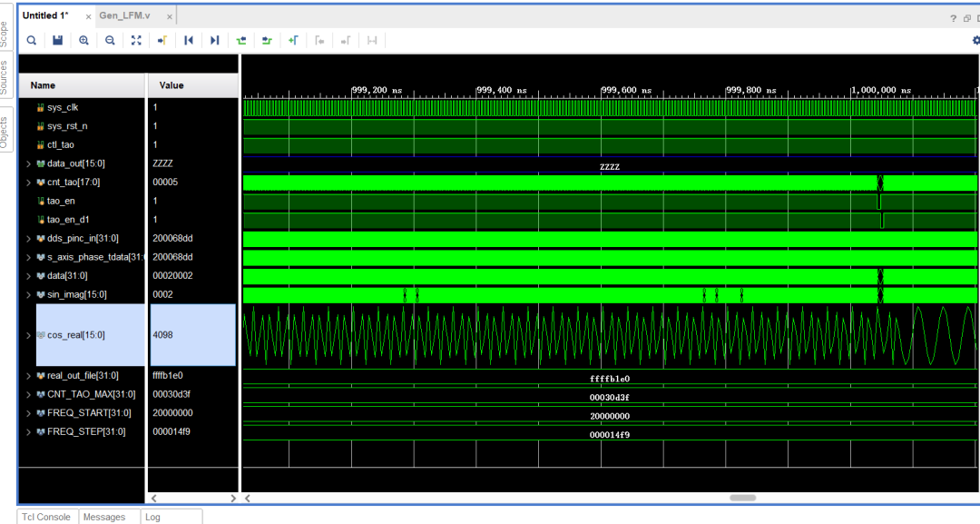Image resolution: width=980 pixels, height=524 pixels.
Task: Expand the dds_pinc_in[31:0] signal
Action: point(28,239)
